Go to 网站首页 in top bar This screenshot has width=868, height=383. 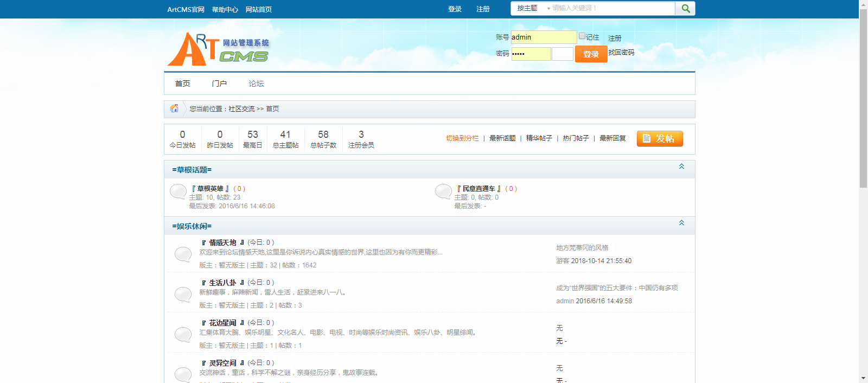click(x=259, y=9)
